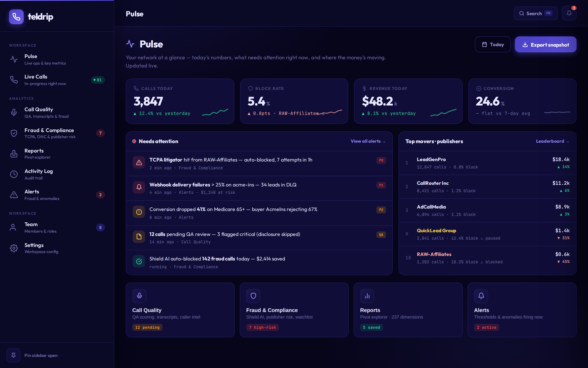The height and width of the screenshot is (368, 588).
Task: Click the 2 active badge
Action: pyautogui.click(x=487, y=327)
